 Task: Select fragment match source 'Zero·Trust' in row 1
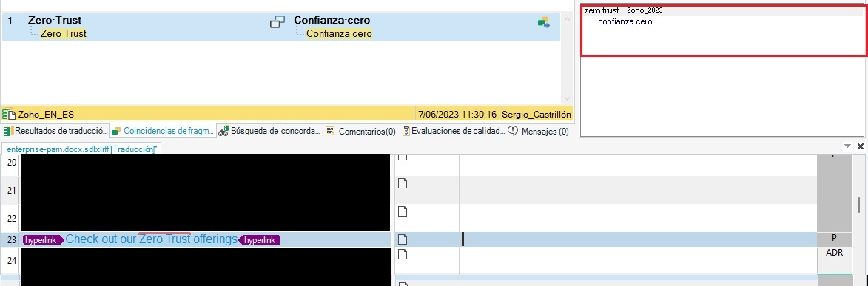pyautogui.click(x=55, y=21)
